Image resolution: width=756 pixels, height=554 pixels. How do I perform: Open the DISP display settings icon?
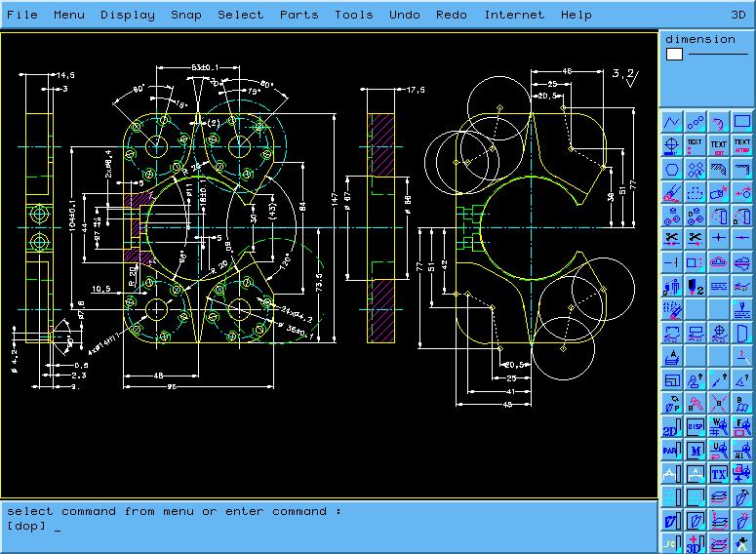pyautogui.click(x=696, y=427)
